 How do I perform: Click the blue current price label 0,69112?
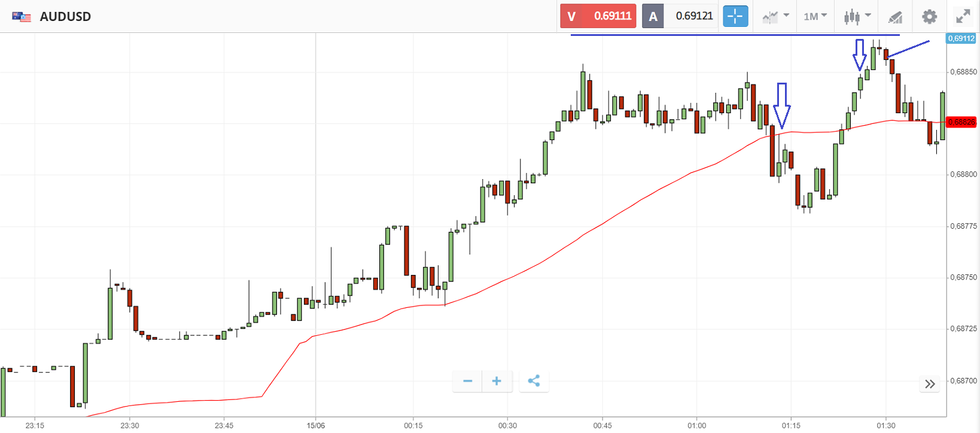pyautogui.click(x=961, y=38)
